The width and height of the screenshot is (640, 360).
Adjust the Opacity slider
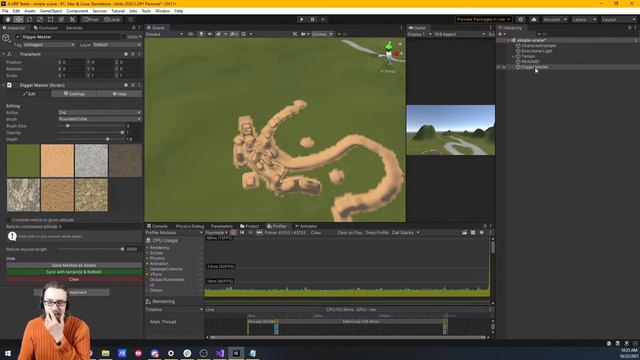(91, 133)
